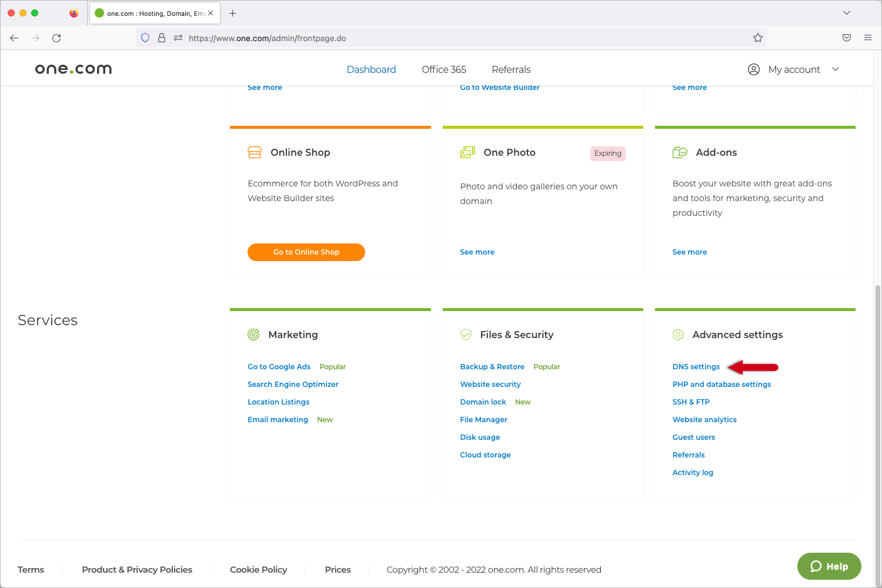This screenshot has width=882, height=588.
Task: Select the Marketing target icon
Action: 253,334
